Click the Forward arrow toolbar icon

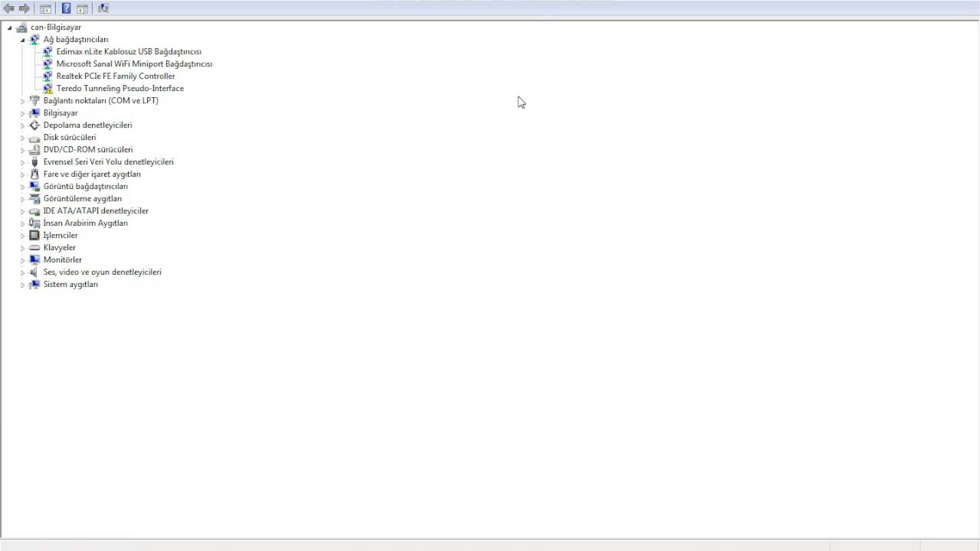click(24, 8)
